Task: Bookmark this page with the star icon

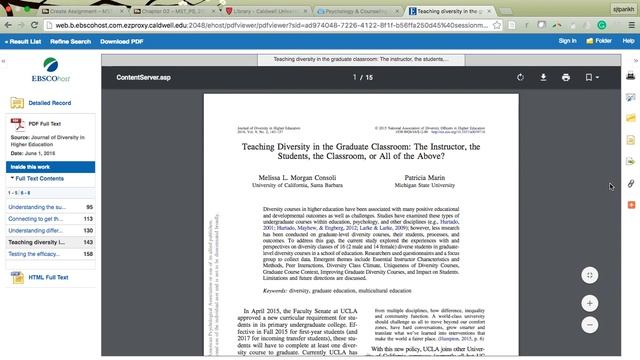Action: tap(497, 25)
